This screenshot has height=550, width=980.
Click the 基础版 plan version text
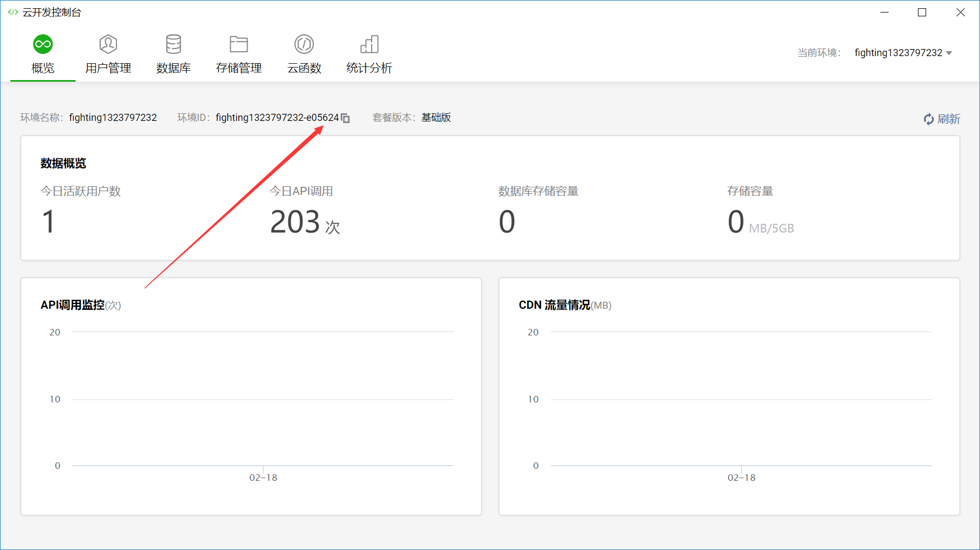(x=436, y=118)
